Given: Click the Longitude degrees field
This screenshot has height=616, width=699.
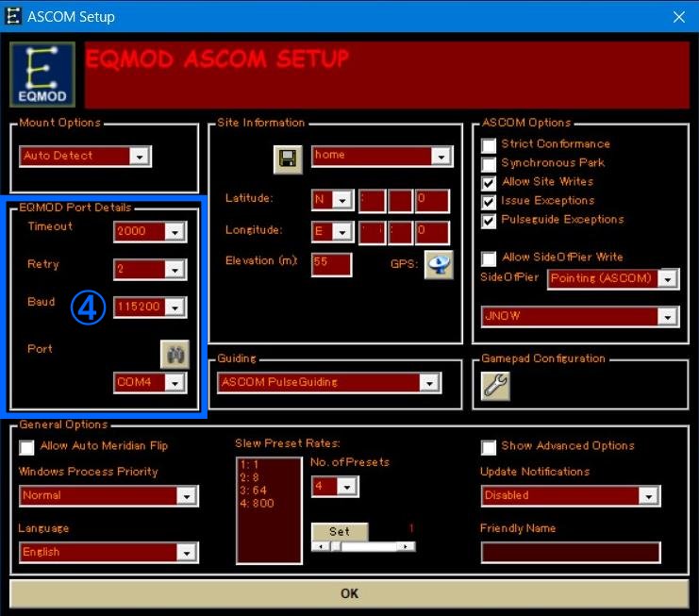Looking at the screenshot, I should (372, 232).
